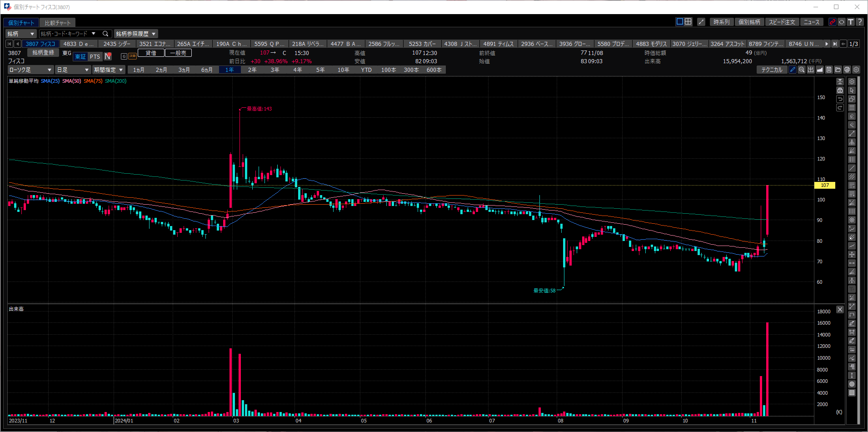Click the printer icon in chart toolbar

(847, 70)
